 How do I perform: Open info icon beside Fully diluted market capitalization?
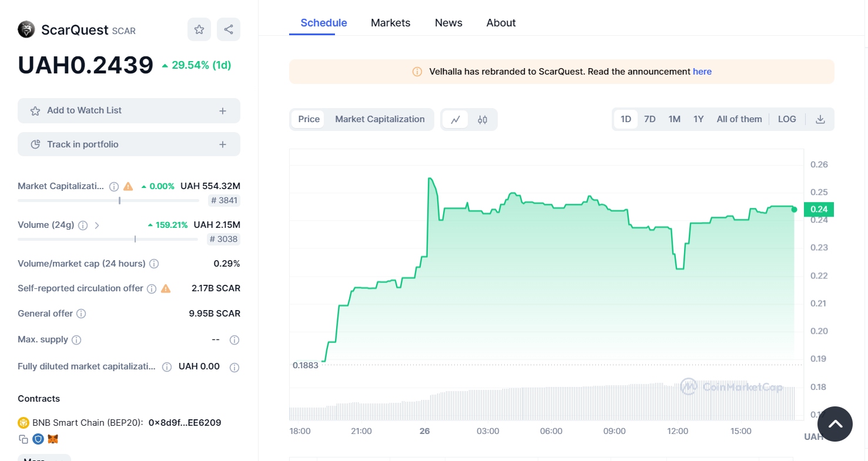(167, 367)
